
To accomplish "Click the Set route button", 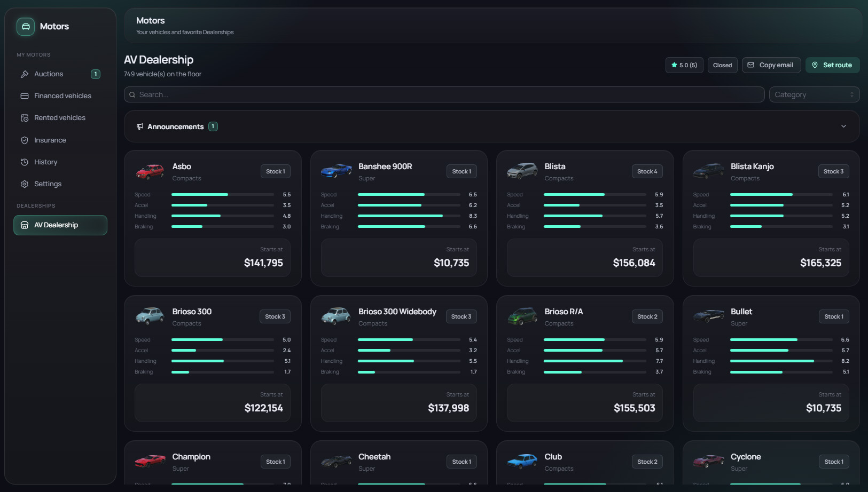I will tap(832, 65).
